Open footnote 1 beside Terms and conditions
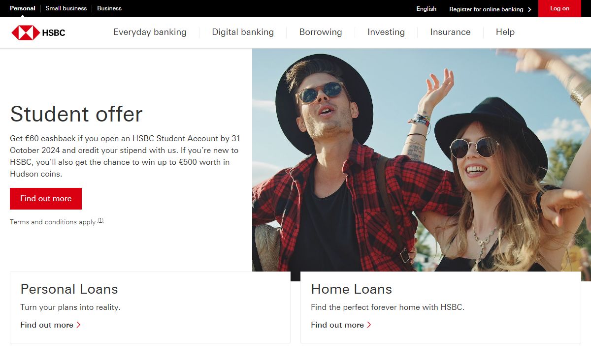 [x=100, y=220]
